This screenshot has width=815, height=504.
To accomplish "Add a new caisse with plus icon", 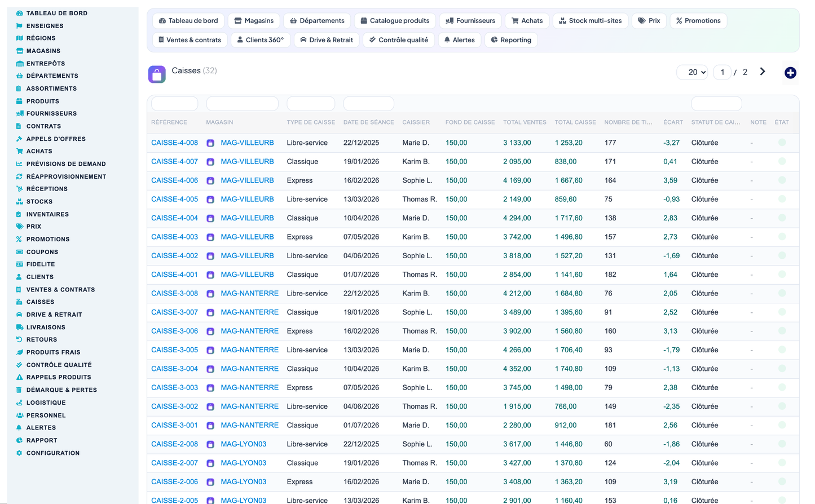I will [790, 73].
